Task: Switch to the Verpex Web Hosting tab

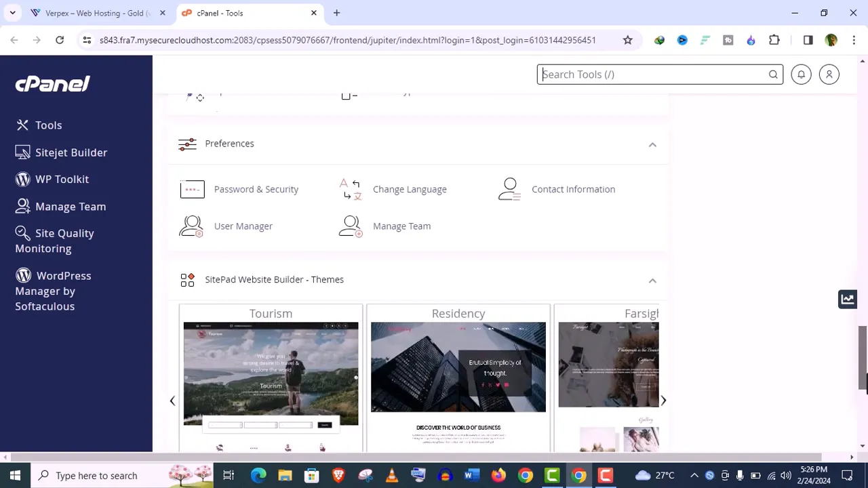Action: 94,13
